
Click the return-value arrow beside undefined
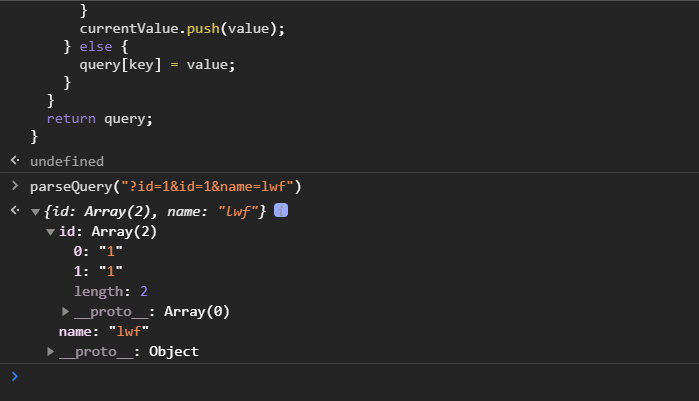coord(14,161)
